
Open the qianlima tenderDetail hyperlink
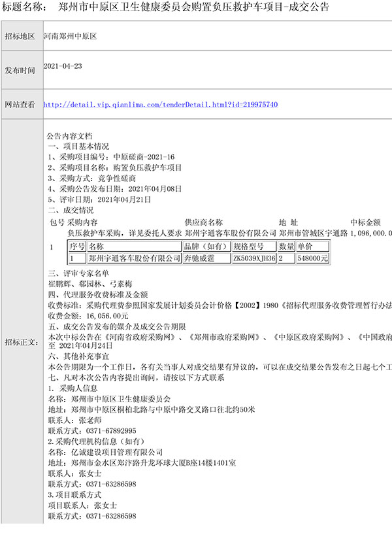(x=161, y=105)
